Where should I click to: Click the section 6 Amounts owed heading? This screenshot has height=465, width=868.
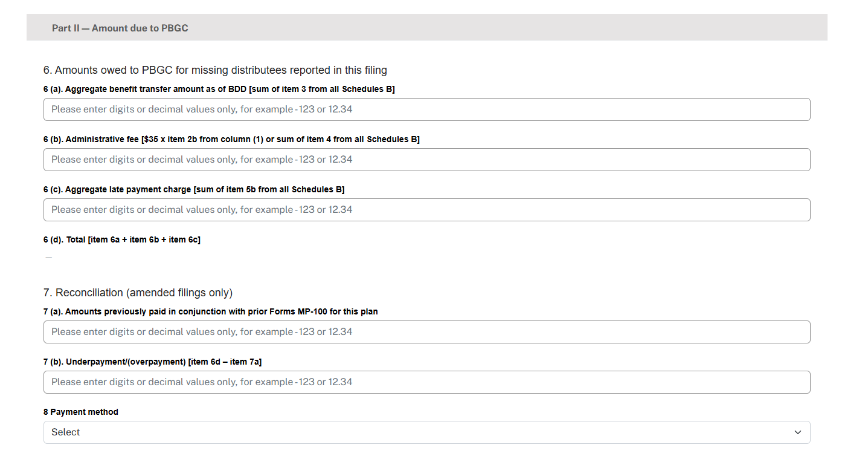pyautogui.click(x=215, y=70)
